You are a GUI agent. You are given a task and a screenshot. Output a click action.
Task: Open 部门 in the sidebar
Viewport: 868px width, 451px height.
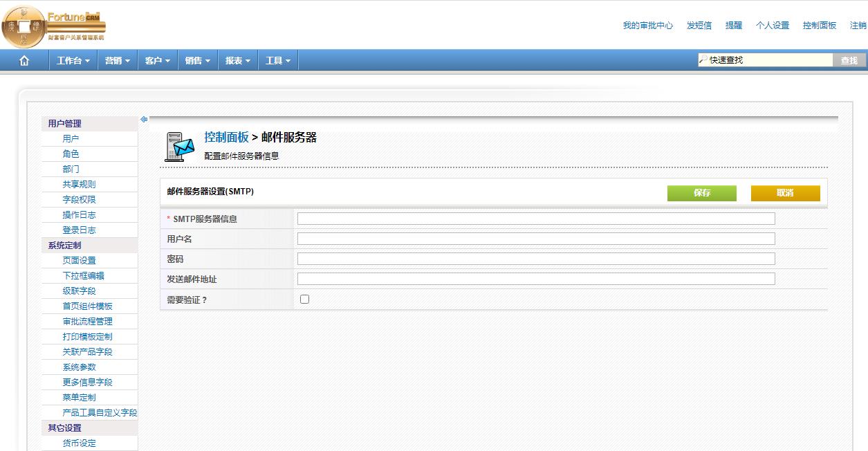point(71,169)
